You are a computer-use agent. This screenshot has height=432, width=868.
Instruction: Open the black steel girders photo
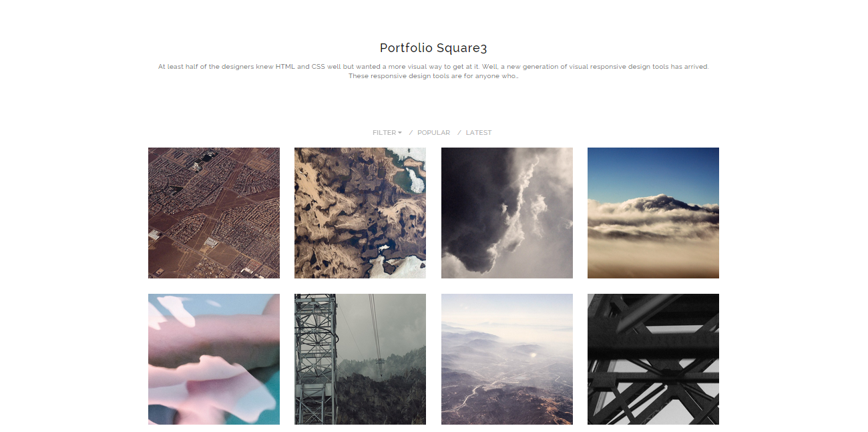coord(653,359)
